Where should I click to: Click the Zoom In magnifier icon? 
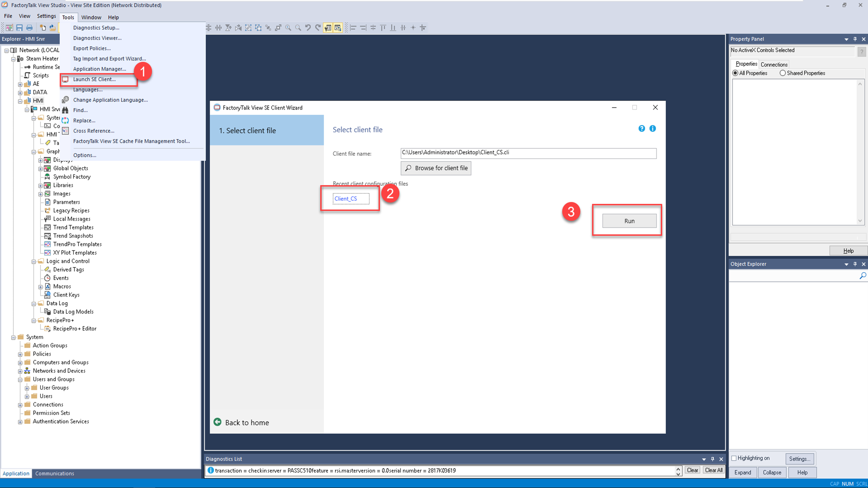pos(288,27)
